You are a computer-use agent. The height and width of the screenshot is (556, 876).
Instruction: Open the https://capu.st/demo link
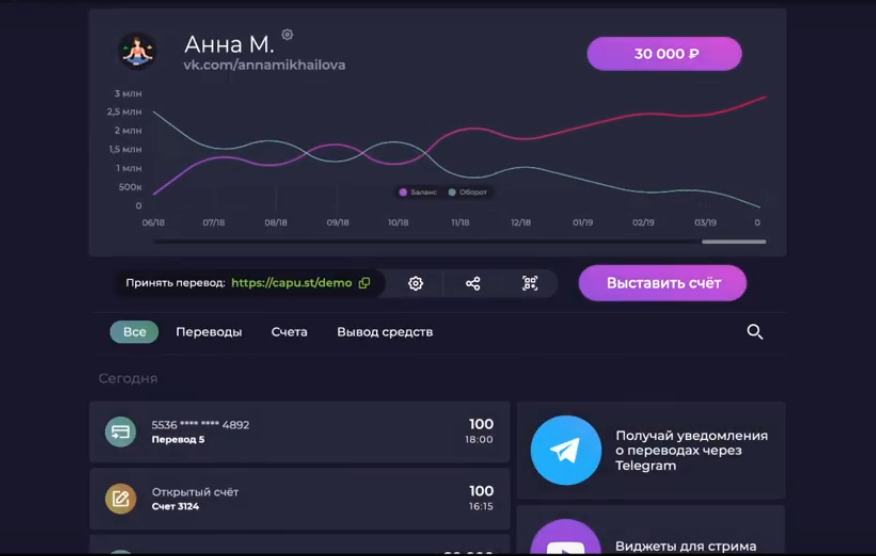point(292,283)
